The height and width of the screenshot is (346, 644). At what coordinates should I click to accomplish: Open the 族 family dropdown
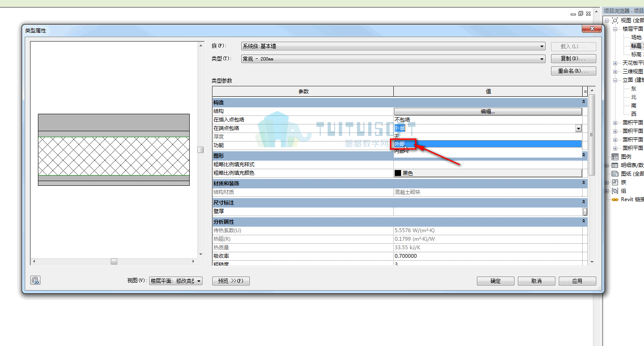pos(542,46)
